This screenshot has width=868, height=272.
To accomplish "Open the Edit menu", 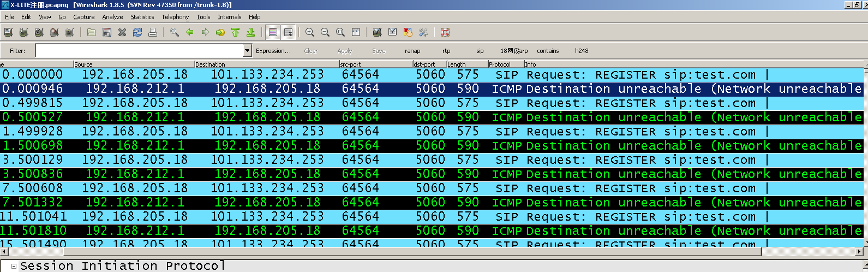I will [x=26, y=17].
